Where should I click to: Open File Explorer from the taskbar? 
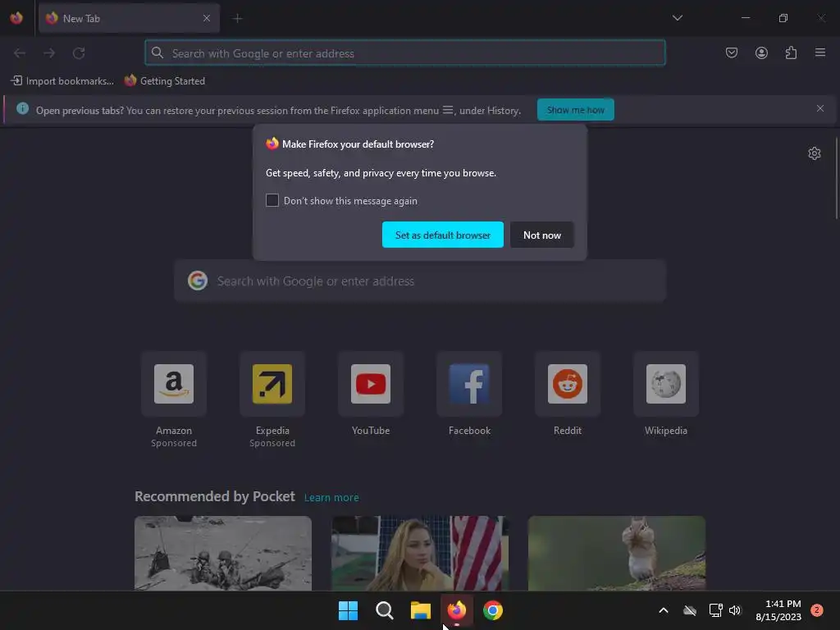[x=421, y=610]
